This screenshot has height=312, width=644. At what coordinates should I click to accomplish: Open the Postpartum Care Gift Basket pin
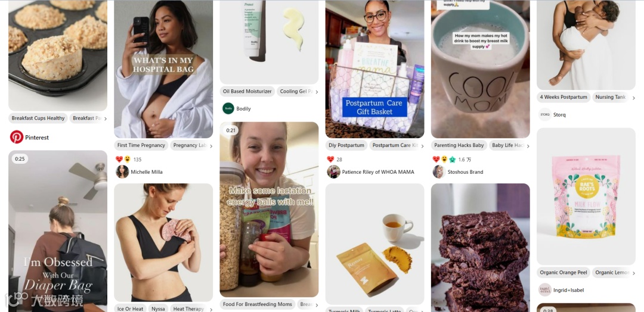tap(374, 69)
